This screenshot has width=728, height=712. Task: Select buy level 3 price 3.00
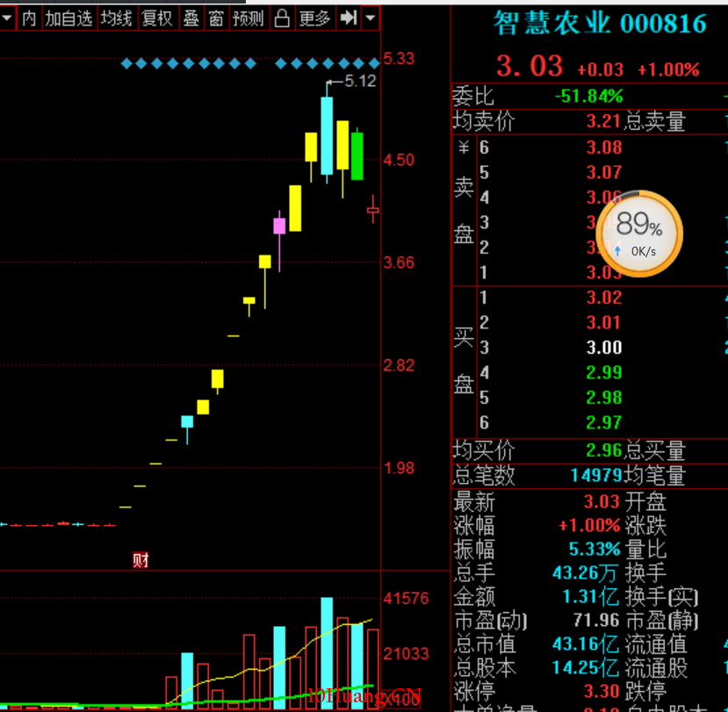[x=604, y=348]
